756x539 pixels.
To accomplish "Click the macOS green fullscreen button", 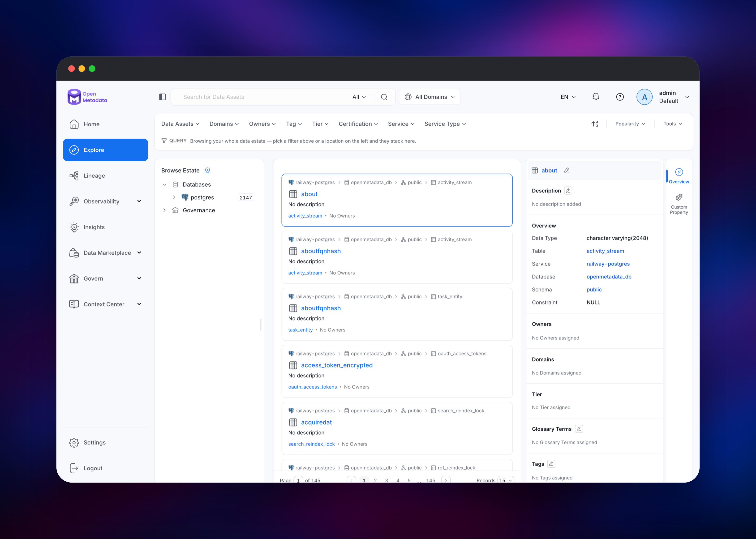I will point(92,68).
